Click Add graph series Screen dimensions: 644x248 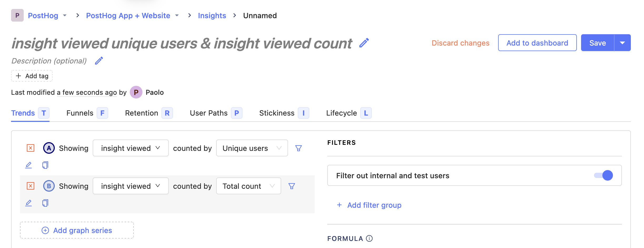pos(77,230)
